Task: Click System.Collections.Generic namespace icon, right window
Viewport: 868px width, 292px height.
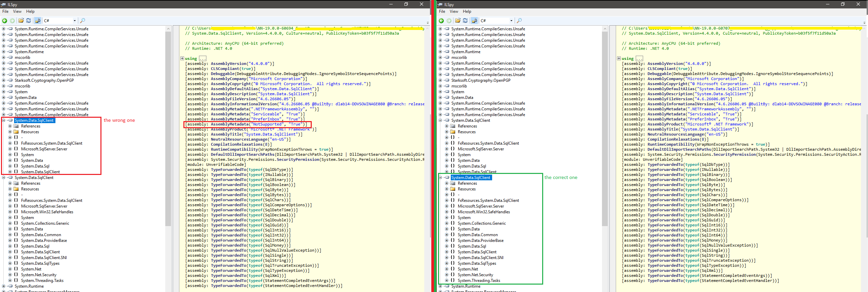Action: pos(452,223)
